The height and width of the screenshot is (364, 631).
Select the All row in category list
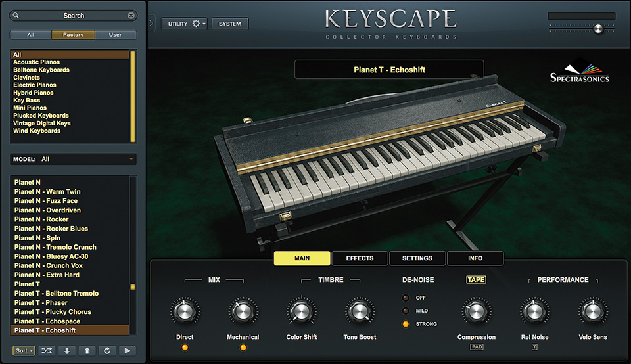(x=70, y=55)
